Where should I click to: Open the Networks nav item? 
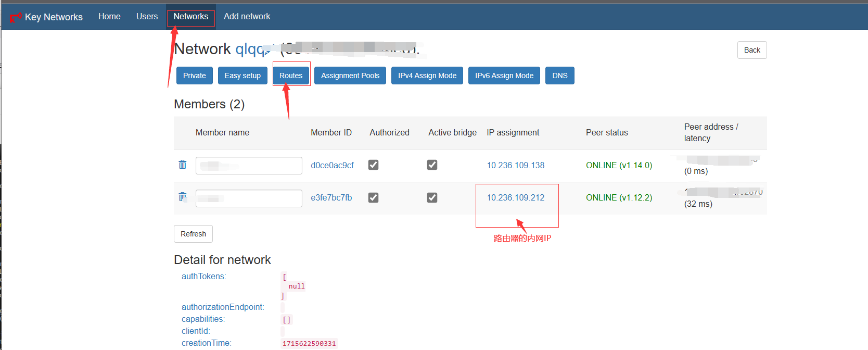tap(190, 17)
